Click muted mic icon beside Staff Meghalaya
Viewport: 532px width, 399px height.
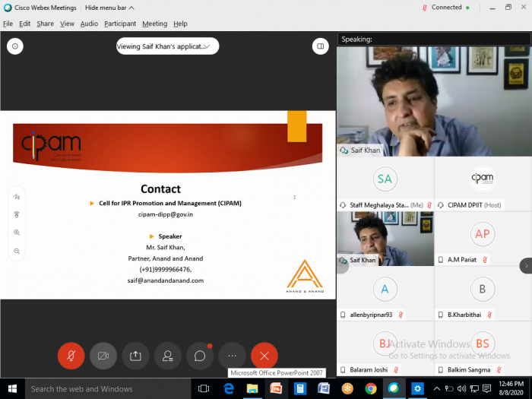coord(429,205)
